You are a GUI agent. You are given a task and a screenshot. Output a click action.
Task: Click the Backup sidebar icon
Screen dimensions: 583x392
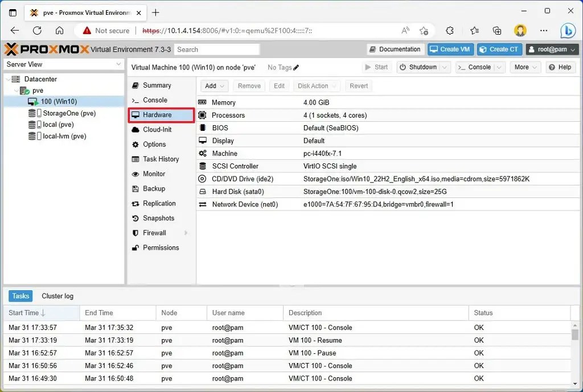(137, 188)
